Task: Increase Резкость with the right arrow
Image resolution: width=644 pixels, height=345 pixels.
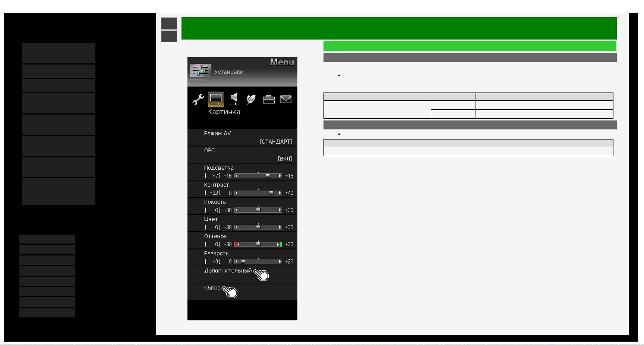Action: [x=280, y=261]
